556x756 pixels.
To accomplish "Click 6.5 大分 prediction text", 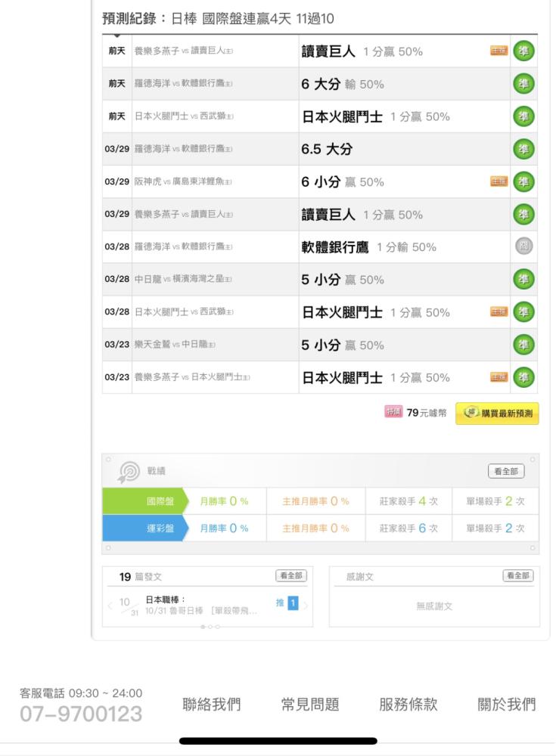I will tap(327, 149).
